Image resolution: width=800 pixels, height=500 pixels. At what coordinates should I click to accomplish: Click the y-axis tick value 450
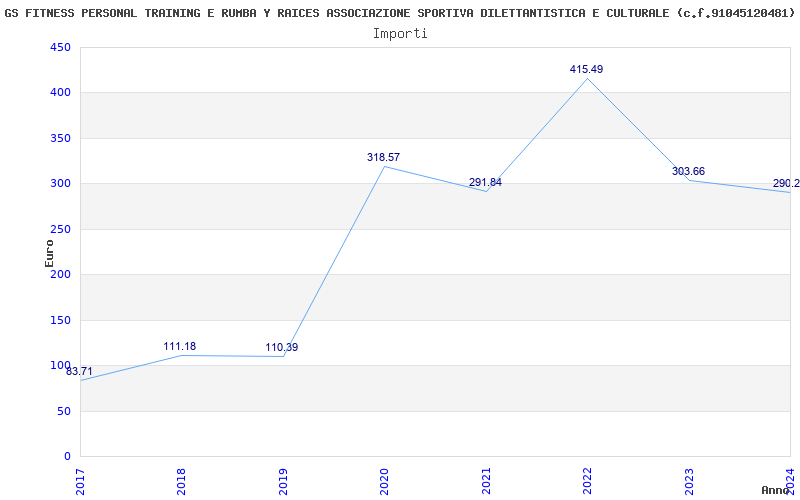pos(60,47)
